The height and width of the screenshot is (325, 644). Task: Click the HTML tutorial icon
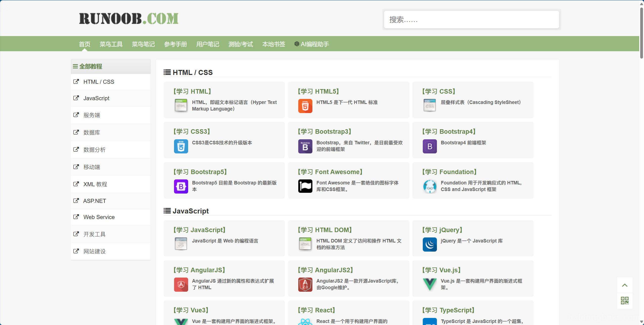tap(181, 106)
